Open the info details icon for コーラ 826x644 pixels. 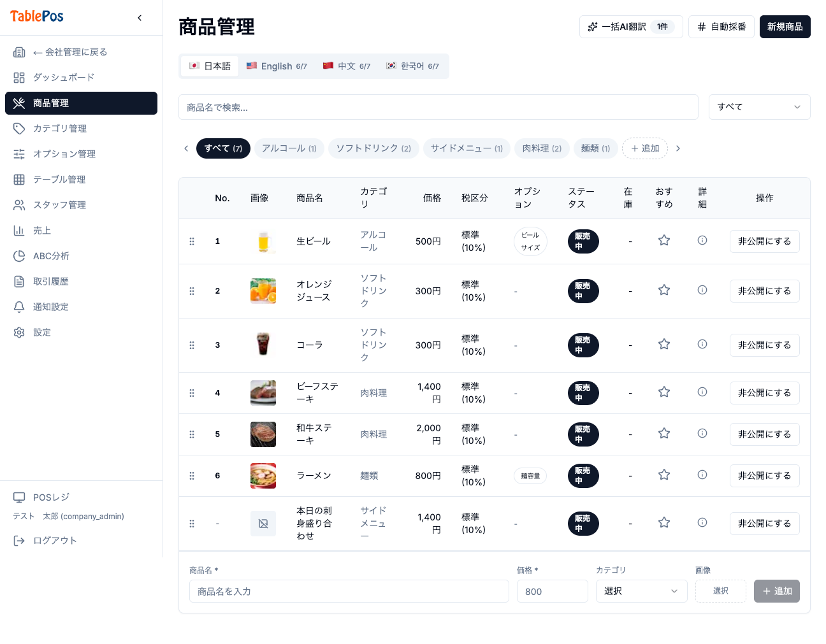[x=702, y=344]
